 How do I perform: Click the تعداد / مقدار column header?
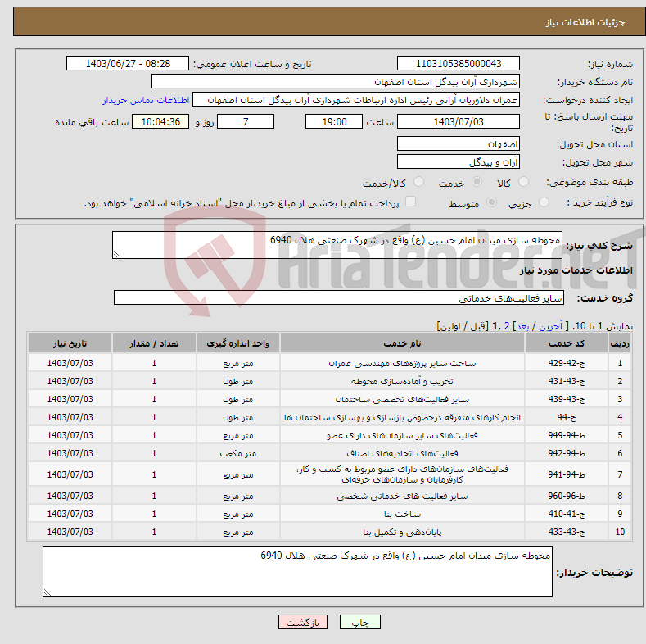tap(154, 343)
